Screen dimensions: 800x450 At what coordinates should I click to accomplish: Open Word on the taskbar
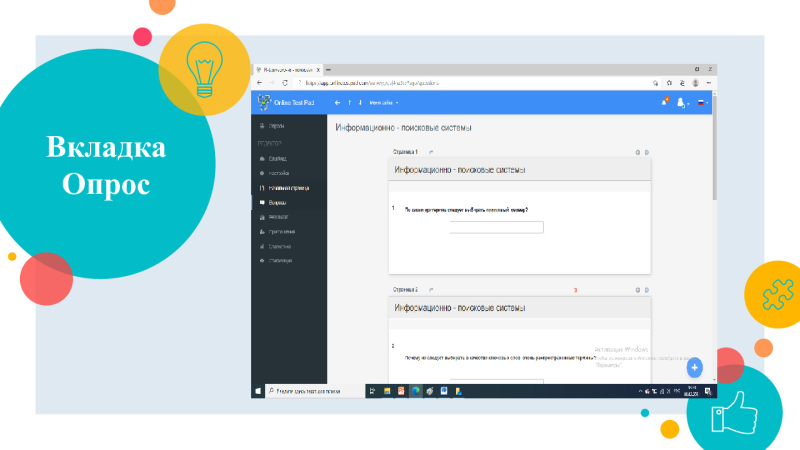point(444,391)
